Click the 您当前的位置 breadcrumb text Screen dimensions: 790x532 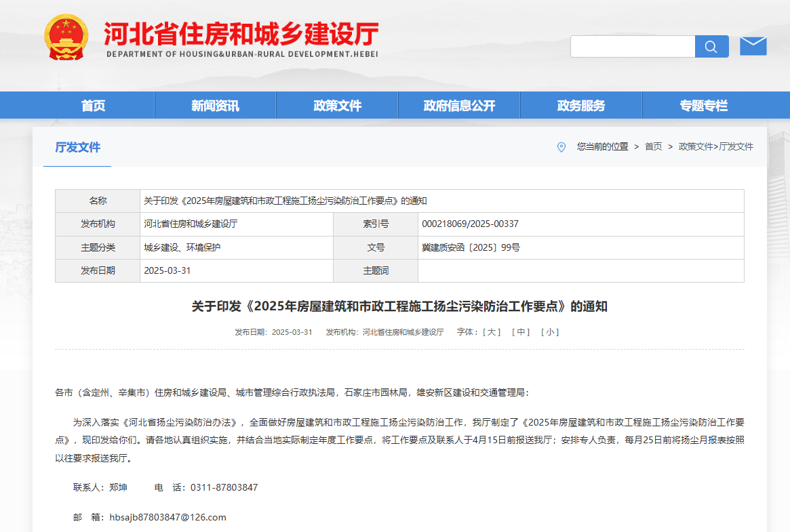tap(603, 146)
